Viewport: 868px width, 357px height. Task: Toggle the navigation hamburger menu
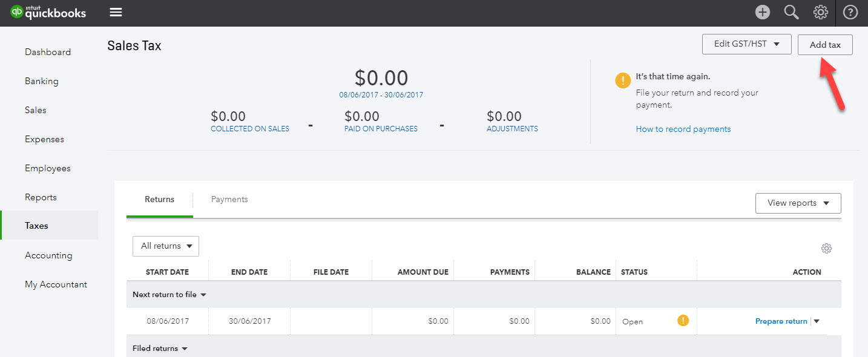click(115, 11)
